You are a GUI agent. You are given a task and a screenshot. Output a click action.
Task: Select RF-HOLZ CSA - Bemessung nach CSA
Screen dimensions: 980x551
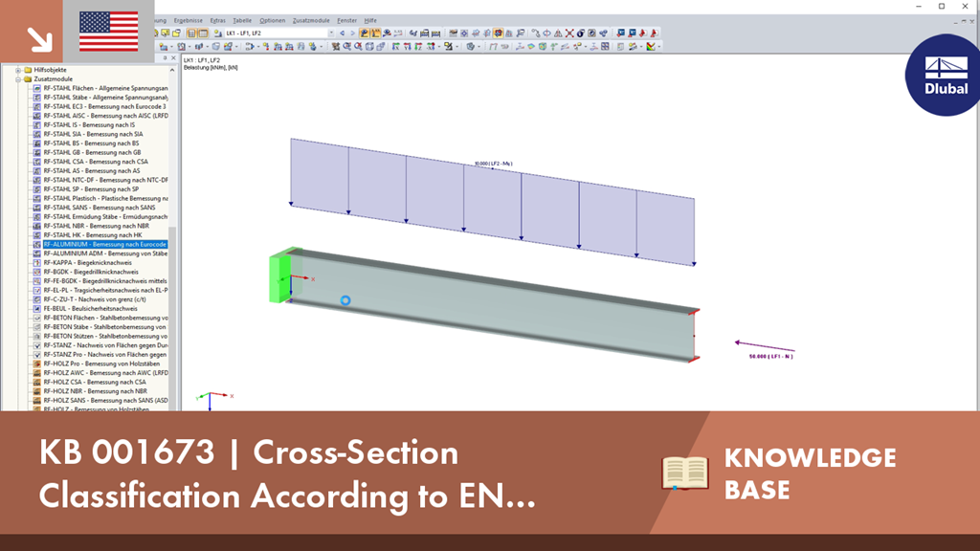point(95,382)
